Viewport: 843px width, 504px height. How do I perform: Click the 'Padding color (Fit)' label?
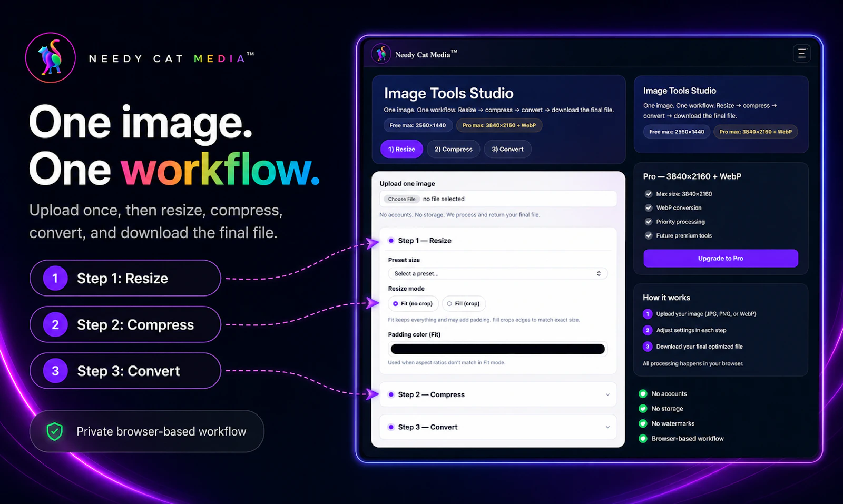click(x=414, y=334)
